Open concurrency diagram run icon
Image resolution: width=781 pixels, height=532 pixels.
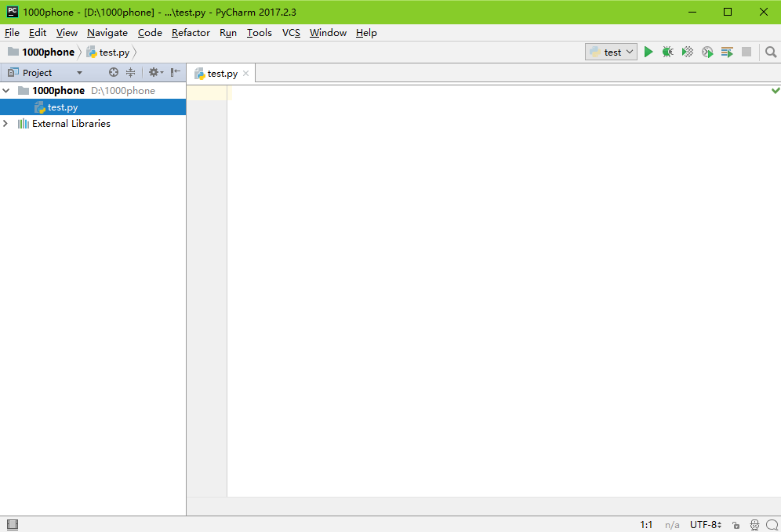(727, 52)
